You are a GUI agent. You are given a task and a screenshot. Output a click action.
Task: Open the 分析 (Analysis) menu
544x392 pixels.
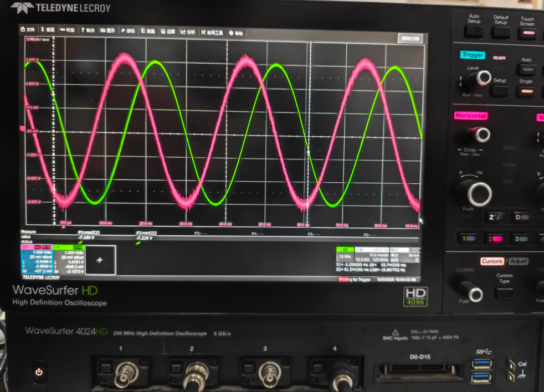point(188,32)
